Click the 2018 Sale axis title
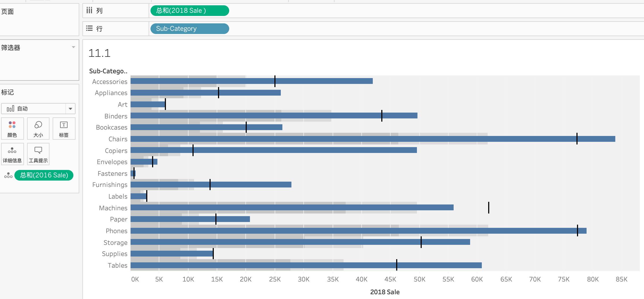This screenshot has height=299, width=644. (x=384, y=292)
